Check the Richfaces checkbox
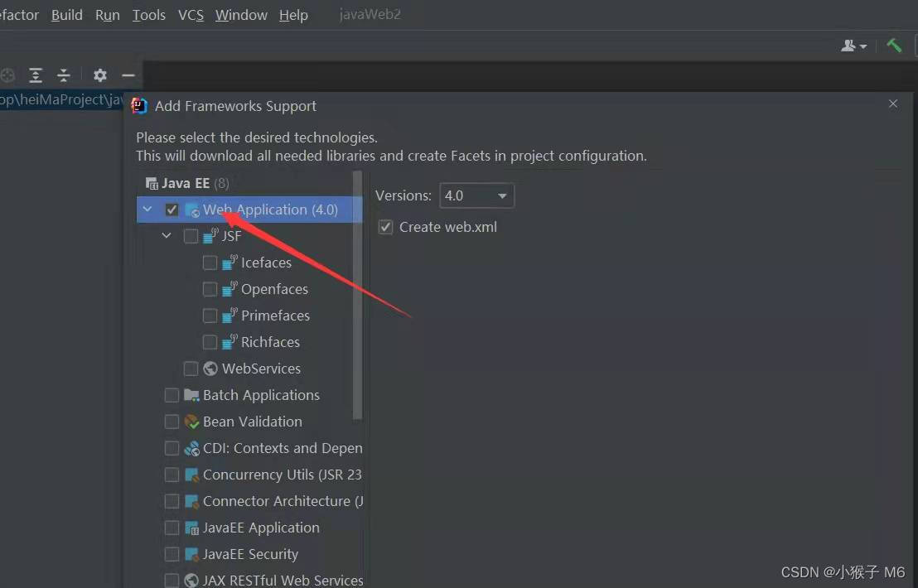 pos(210,342)
